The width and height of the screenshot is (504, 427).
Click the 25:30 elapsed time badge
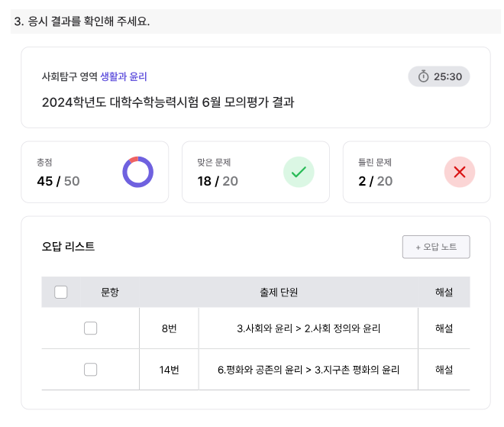click(x=439, y=76)
